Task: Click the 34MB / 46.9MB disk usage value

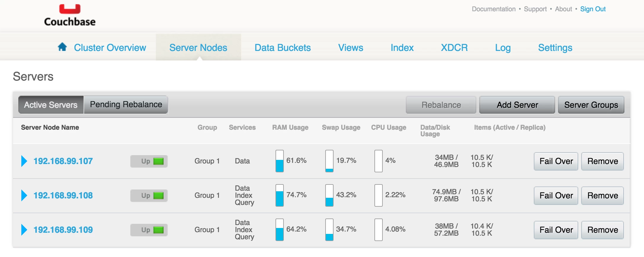Action: tap(446, 161)
